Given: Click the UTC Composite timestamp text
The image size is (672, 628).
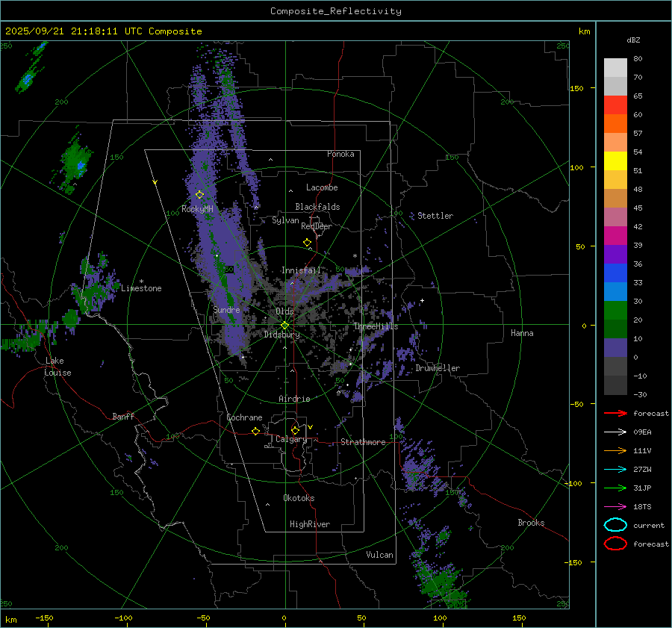Looking at the screenshot, I should [103, 31].
